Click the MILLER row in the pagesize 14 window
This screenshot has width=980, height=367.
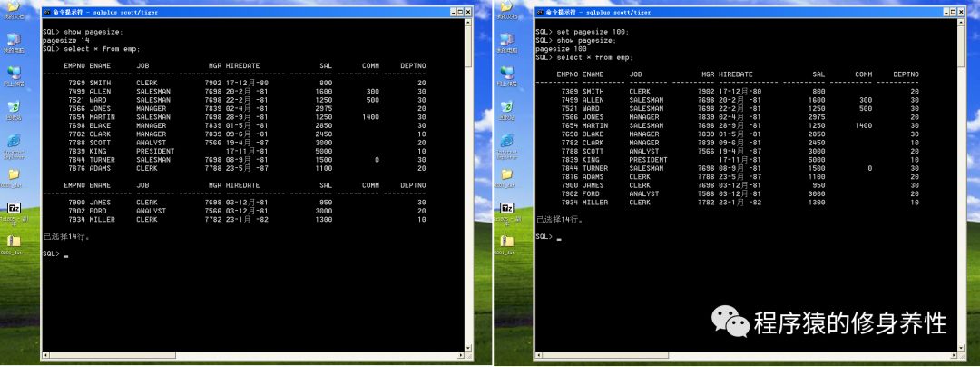click(x=247, y=220)
